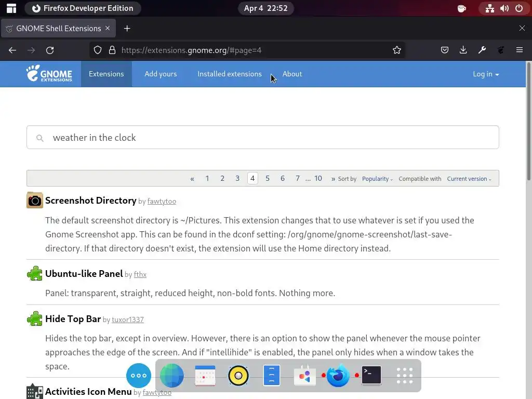Click the Activities Icon Menu icon
This screenshot has width=532, height=399.
[x=35, y=391]
